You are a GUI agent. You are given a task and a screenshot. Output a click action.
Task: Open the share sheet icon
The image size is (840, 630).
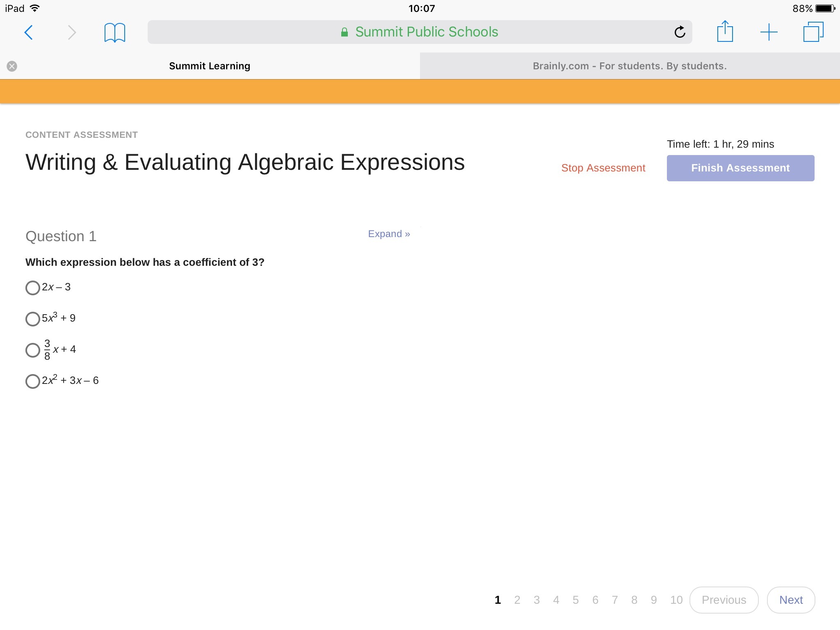click(725, 32)
